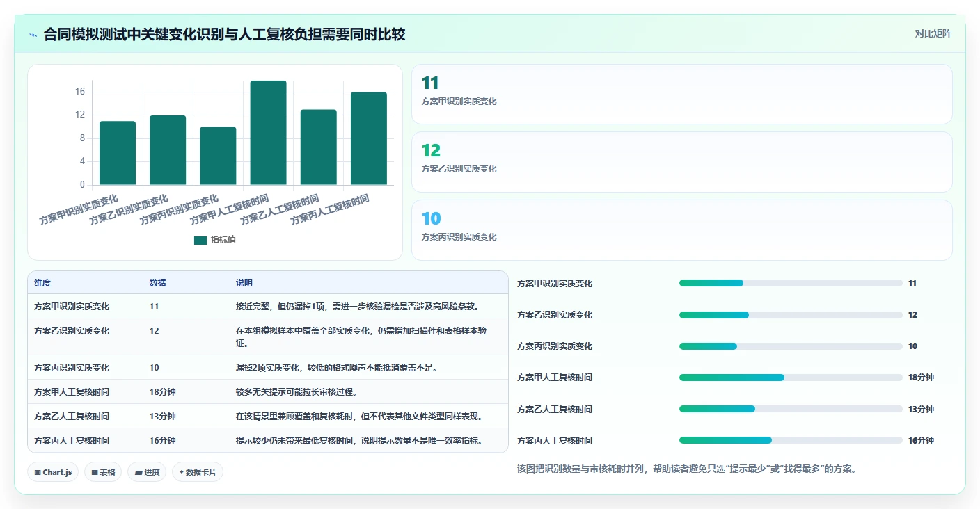The width and height of the screenshot is (980, 509).
Task: Click table cell 方案丙人工复核时间
Action: click(72, 441)
